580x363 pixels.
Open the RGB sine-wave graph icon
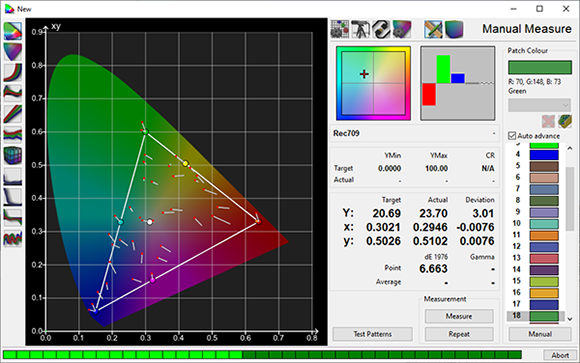coord(13,239)
